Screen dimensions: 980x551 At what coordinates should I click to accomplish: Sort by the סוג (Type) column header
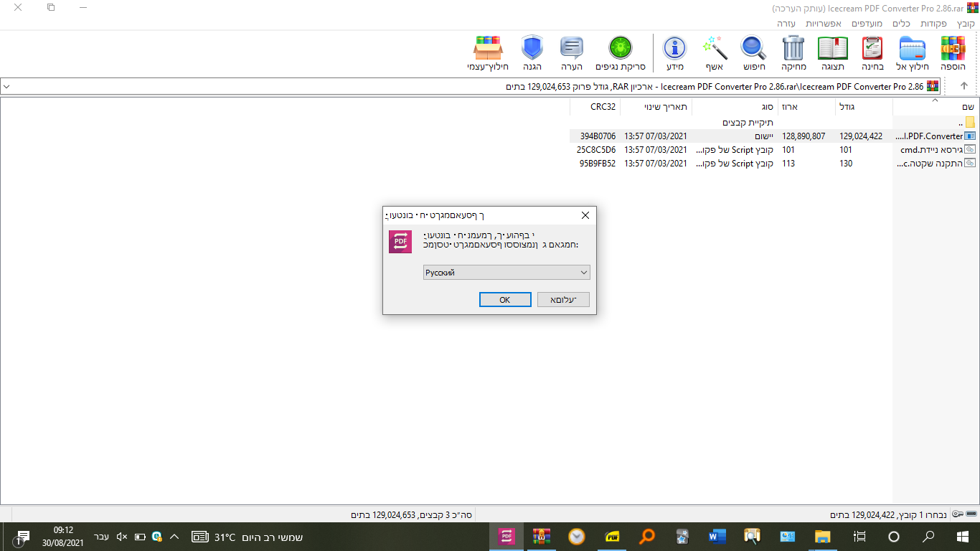point(735,107)
